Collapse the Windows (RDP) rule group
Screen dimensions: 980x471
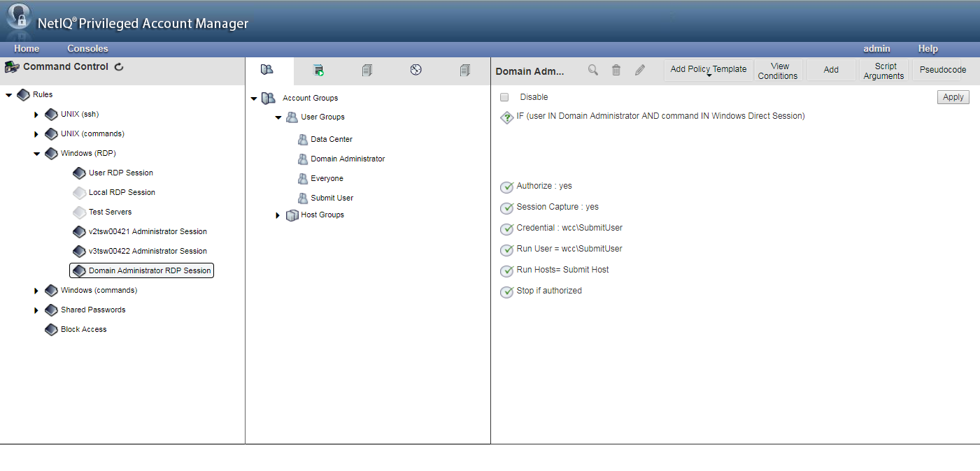pos(36,154)
